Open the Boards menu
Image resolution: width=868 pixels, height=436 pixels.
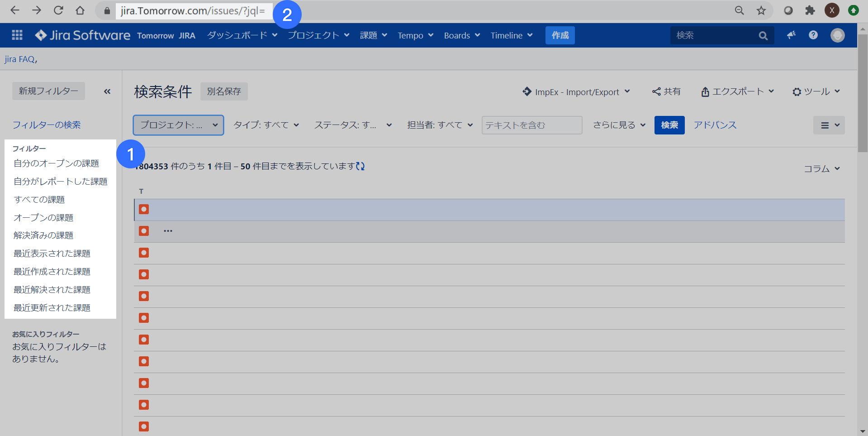(462, 35)
